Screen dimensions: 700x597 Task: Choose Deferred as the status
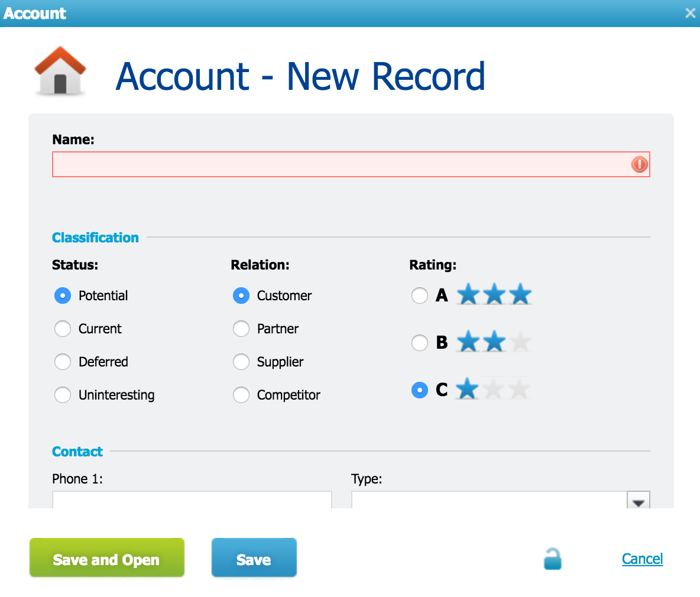[x=63, y=362]
